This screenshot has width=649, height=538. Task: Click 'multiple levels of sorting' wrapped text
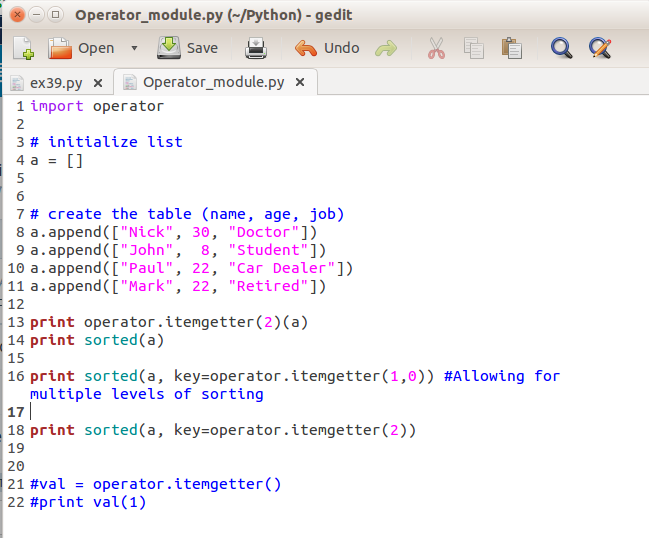pyautogui.click(x=147, y=394)
